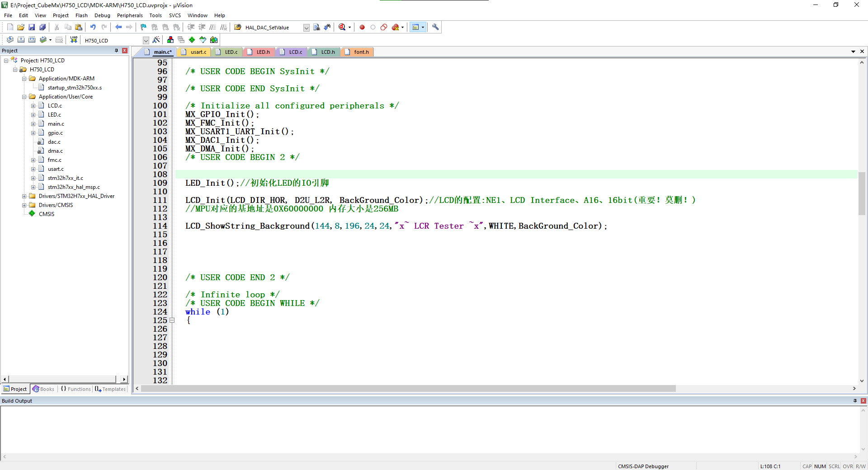Close the Project panel

pyautogui.click(x=125, y=51)
